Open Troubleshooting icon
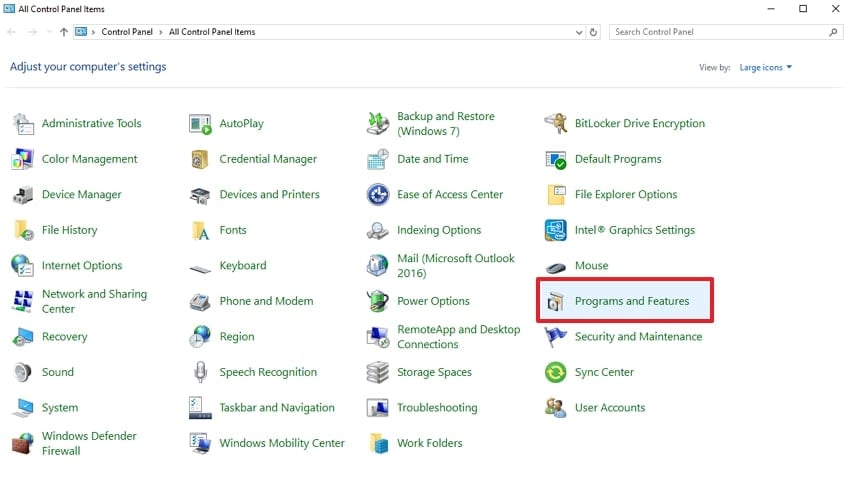The height and width of the screenshot is (486, 850). click(x=378, y=409)
